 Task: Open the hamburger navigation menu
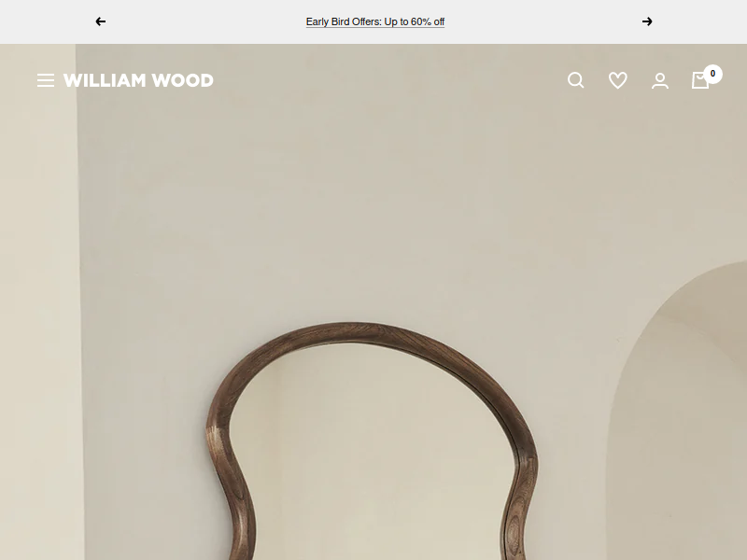point(46,80)
